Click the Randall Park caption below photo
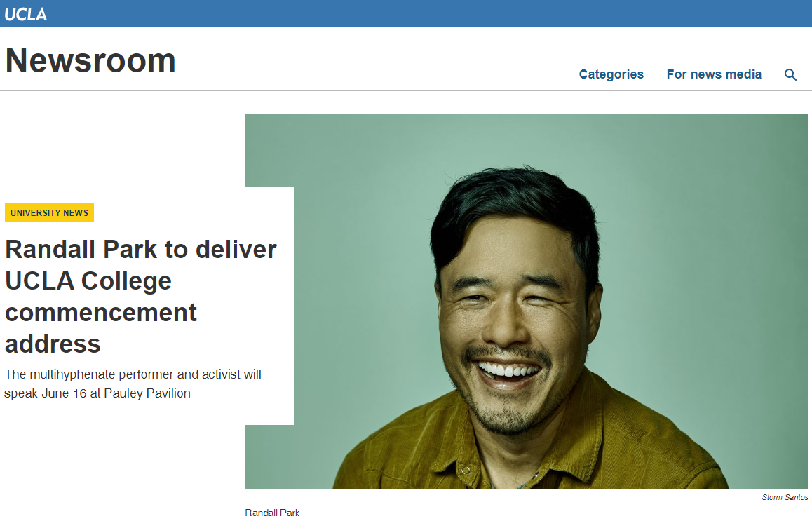This screenshot has height=521, width=812. click(272, 513)
